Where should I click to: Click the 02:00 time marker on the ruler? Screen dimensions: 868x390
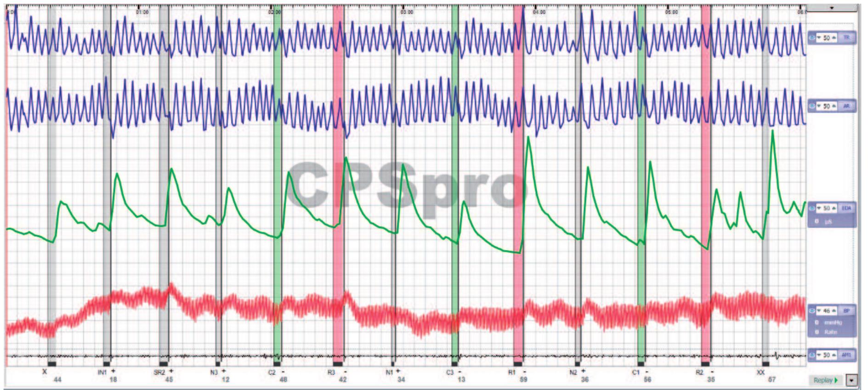[275, 12]
